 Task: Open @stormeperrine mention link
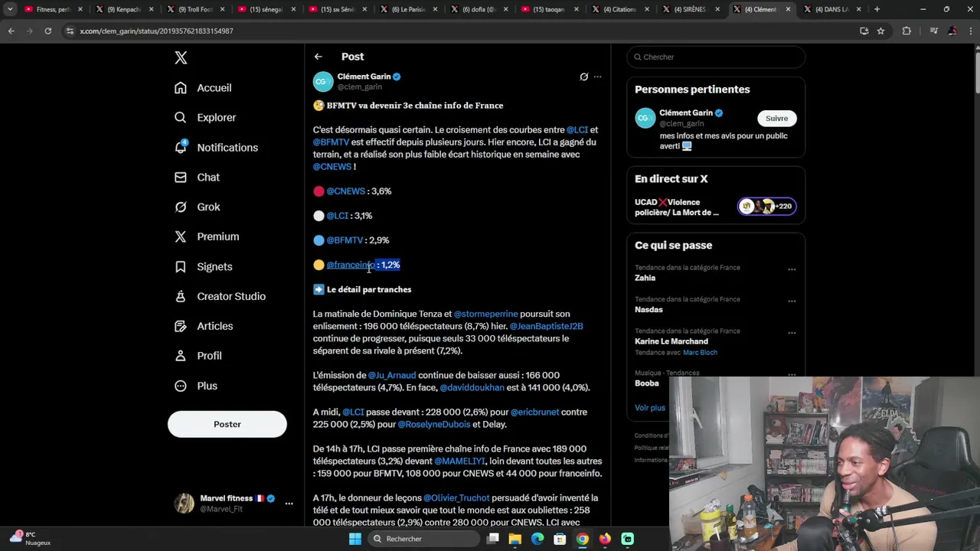pos(486,314)
